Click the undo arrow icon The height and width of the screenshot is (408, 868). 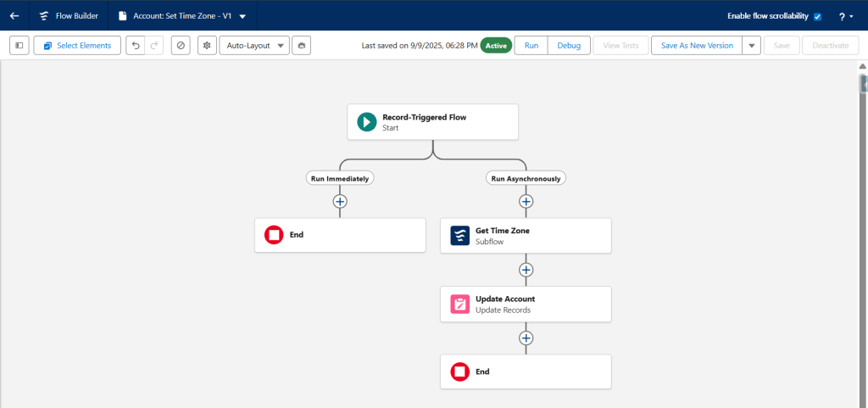tap(135, 45)
